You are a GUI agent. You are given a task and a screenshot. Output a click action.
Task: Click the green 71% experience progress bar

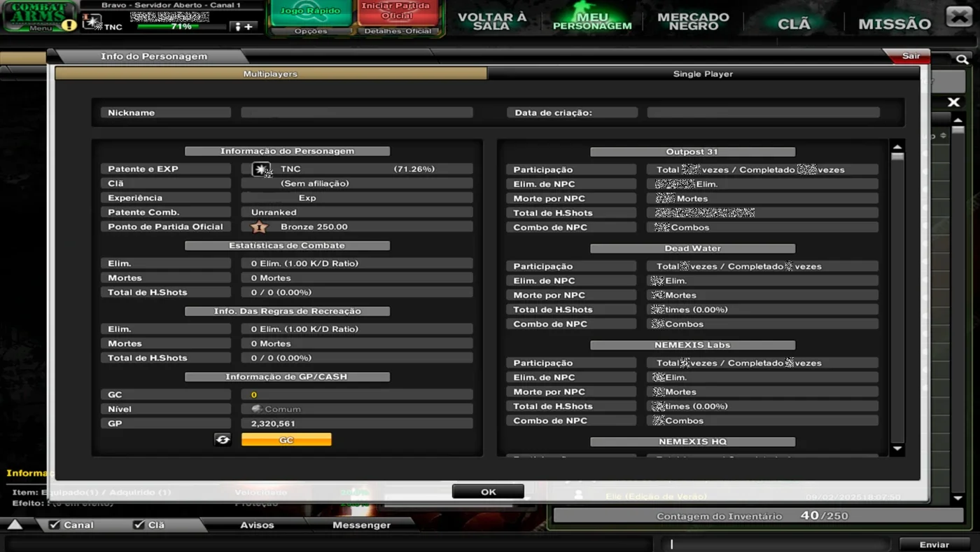click(181, 27)
